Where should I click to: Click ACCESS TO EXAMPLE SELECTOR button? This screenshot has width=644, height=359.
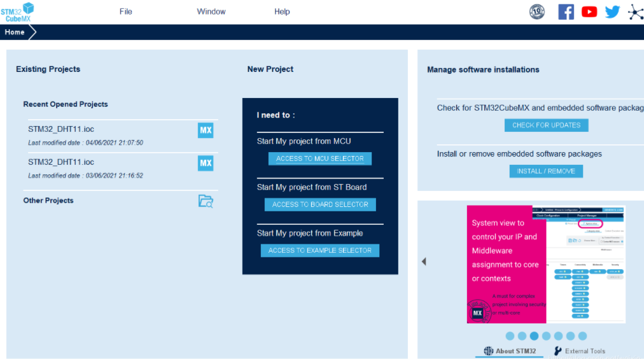[320, 251]
